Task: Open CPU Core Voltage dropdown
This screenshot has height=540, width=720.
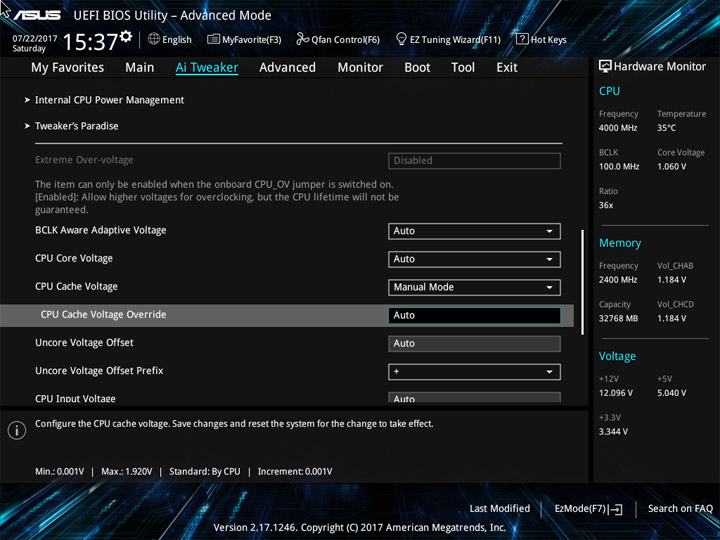Action: click(x=474, y=259)
